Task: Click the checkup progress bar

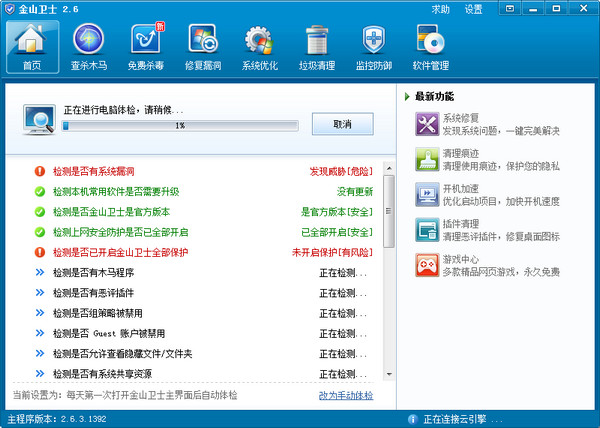Action: (180, 127)
